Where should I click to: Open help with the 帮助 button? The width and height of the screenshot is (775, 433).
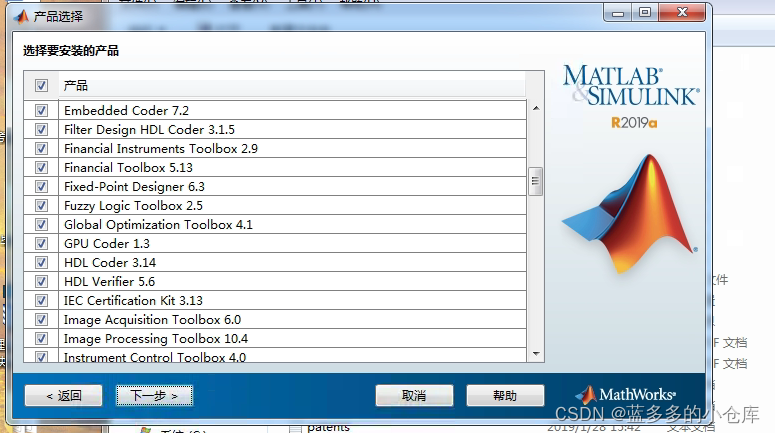point(505,396)
